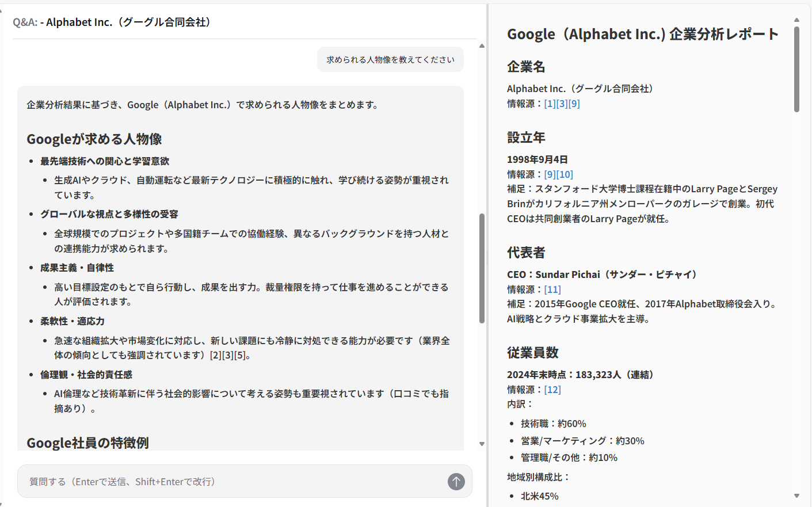The height and width of the screenshot is (507, 812).
Task: Open source link [9] under 企業名
Action: (574, 104)
